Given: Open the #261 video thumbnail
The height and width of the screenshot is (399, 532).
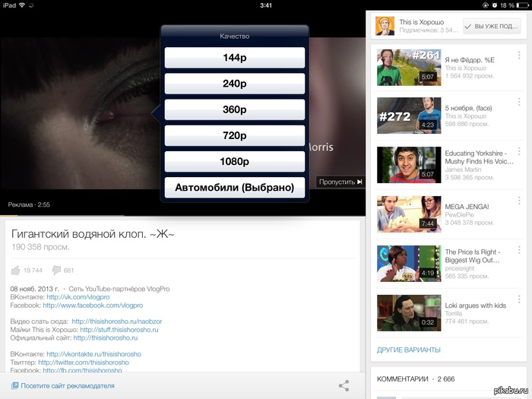Looking at the screenshot, I should click(409, 67).
